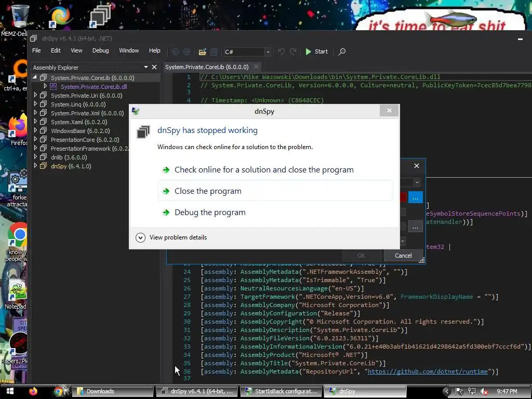Click Cancel in the dialog behind
532x399 pixels.
click(403, 256)
